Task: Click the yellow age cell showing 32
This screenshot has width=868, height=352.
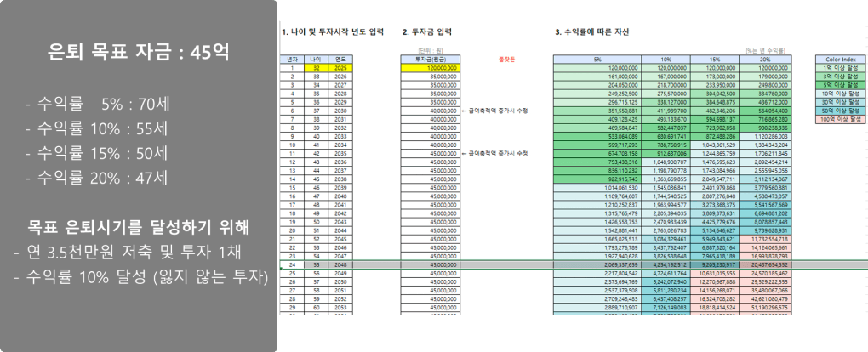Action: pos(316,66)
